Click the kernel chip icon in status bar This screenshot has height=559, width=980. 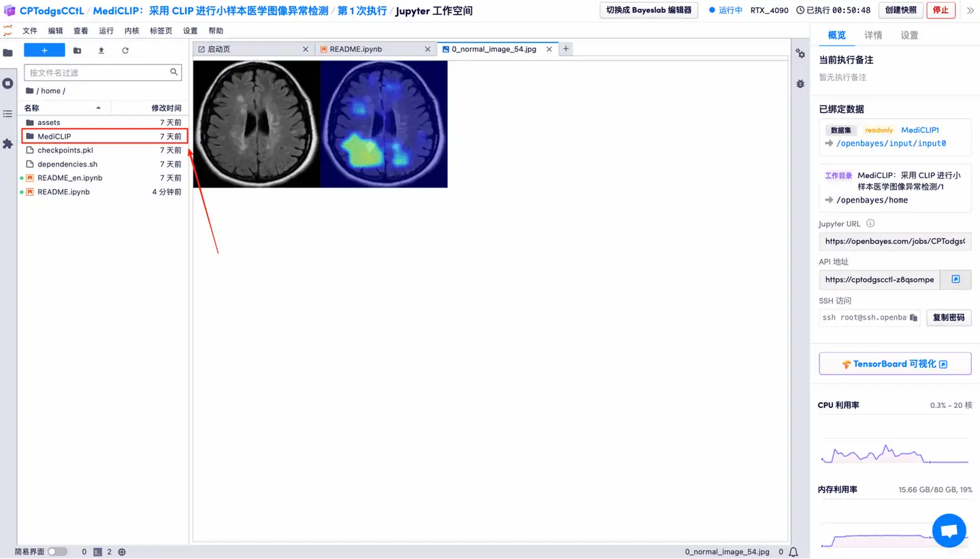tap(122, 552)
